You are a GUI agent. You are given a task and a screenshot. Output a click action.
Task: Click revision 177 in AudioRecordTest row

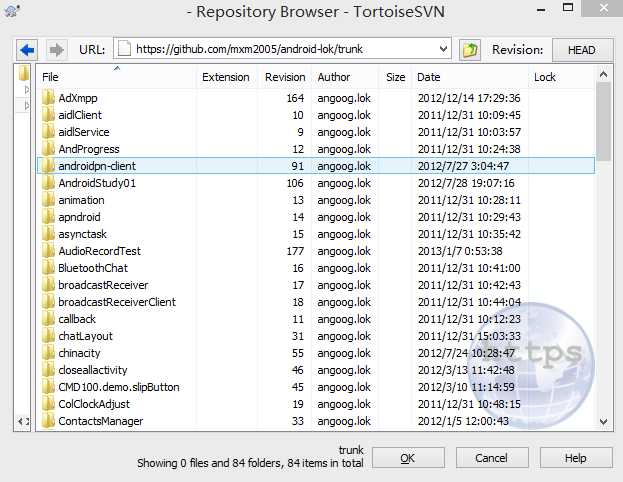(x=295, y=251)
